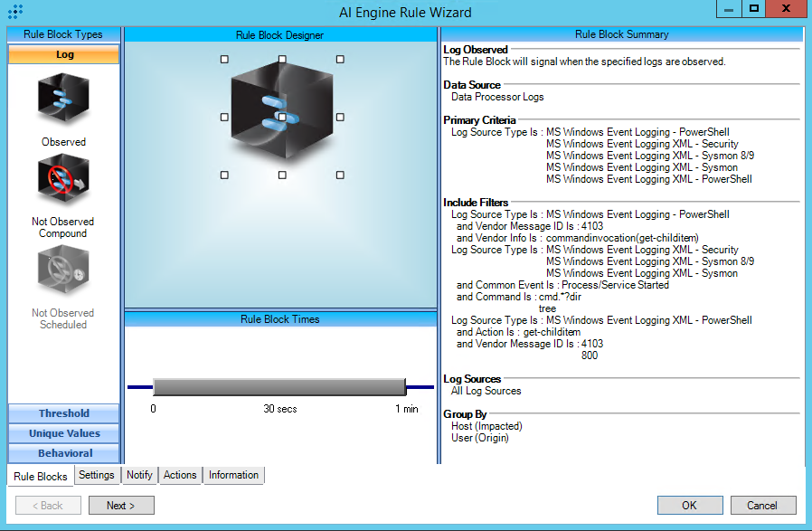Collapse the Log rule block section
The height and width of the screenshot is (531, 812).
(63, 55)
